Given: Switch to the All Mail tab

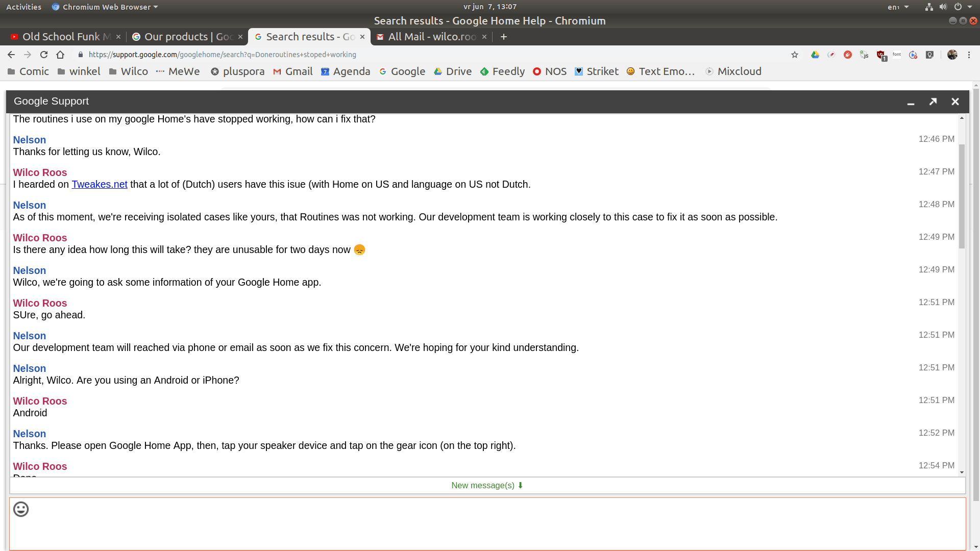Looking at the screenshot, I should 431,37.
